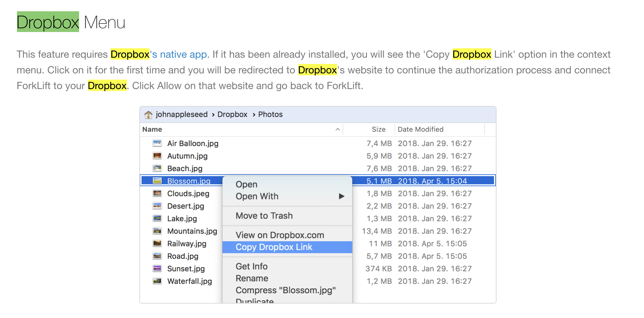
Task: Select the Blossom.jpg file name
Action: [x=189, y=181]
